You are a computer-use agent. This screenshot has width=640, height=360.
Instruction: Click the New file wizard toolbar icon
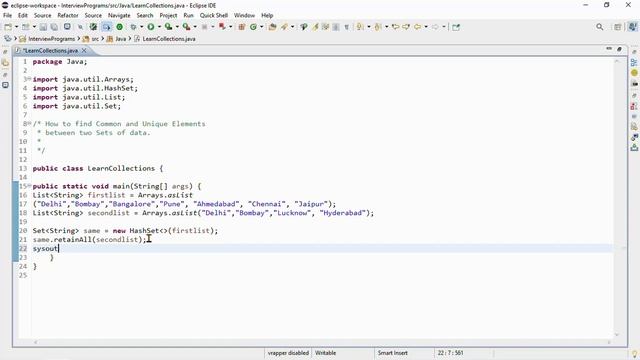click(8, 27)
